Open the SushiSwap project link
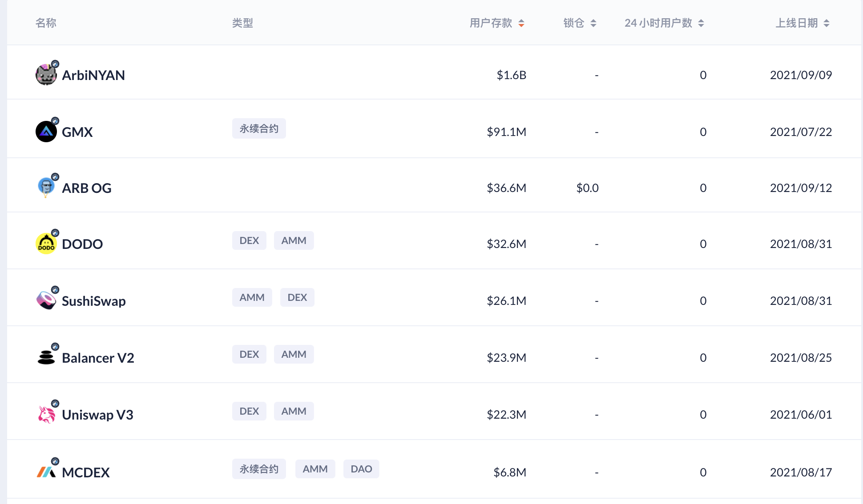Image resolution: width=863 pixels, height=504 pixels. [93, 301]
